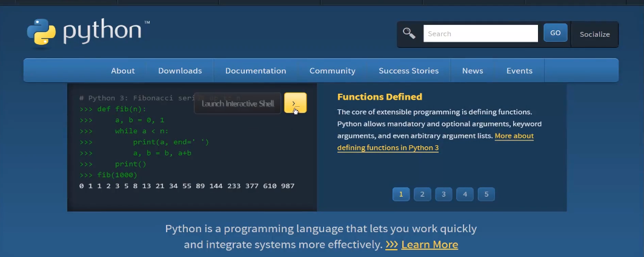Screen dimensions: 644x257
Task: Focus the Search input field
Action: click(480, 34)
